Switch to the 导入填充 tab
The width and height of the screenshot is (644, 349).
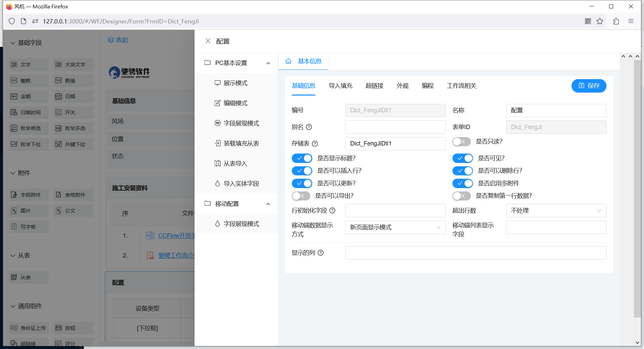(x=340, y=86)
